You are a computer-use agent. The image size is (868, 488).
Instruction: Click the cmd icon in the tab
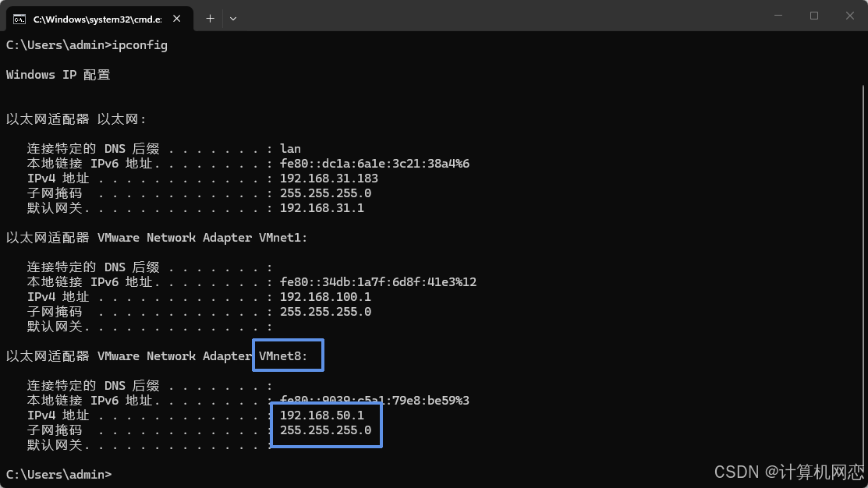(19, 19)
